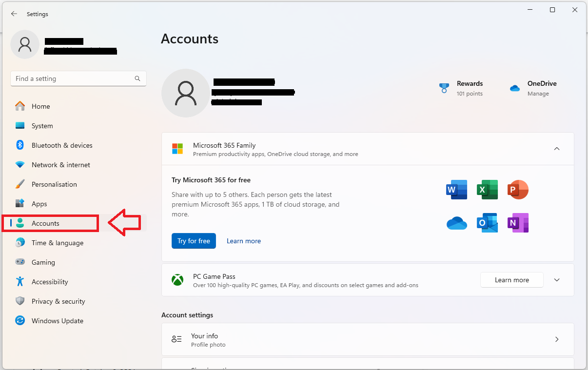Select Privacy & security in sidebar
The image size is (588, 370).
point(58,301)
